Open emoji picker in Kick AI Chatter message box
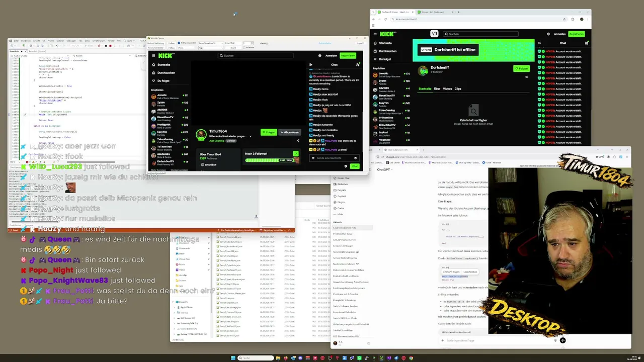The width and height of the screenshot is (644, 362). 355,158
